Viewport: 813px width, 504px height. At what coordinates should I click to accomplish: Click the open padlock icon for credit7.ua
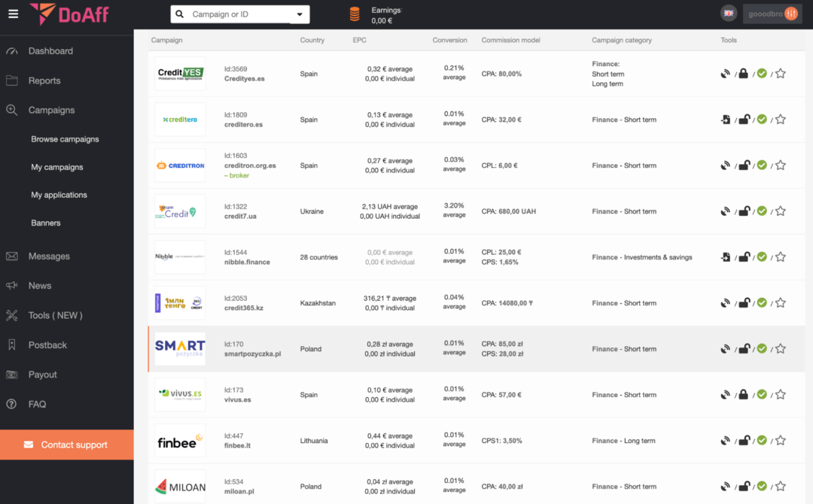[744, 211]
